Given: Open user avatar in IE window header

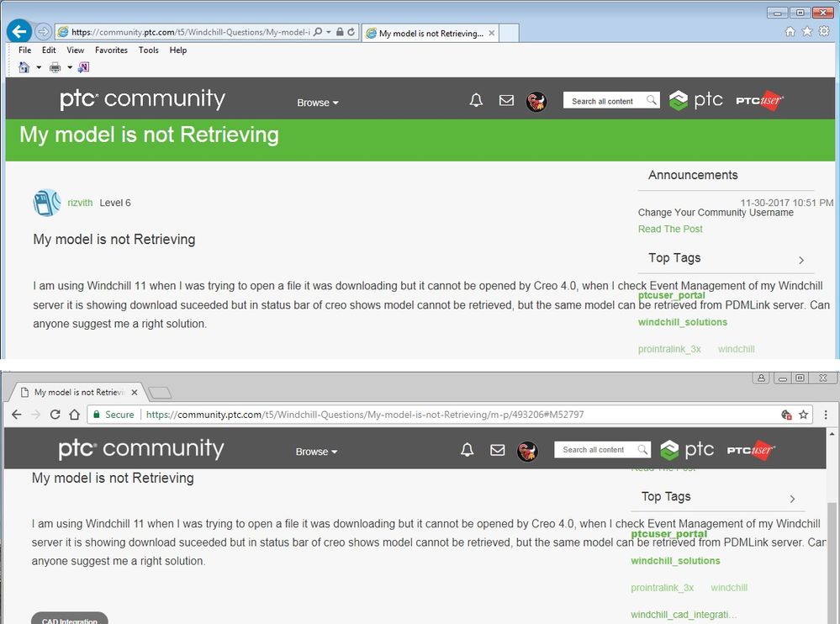Looking at the screenshot, I should point(536,101).
